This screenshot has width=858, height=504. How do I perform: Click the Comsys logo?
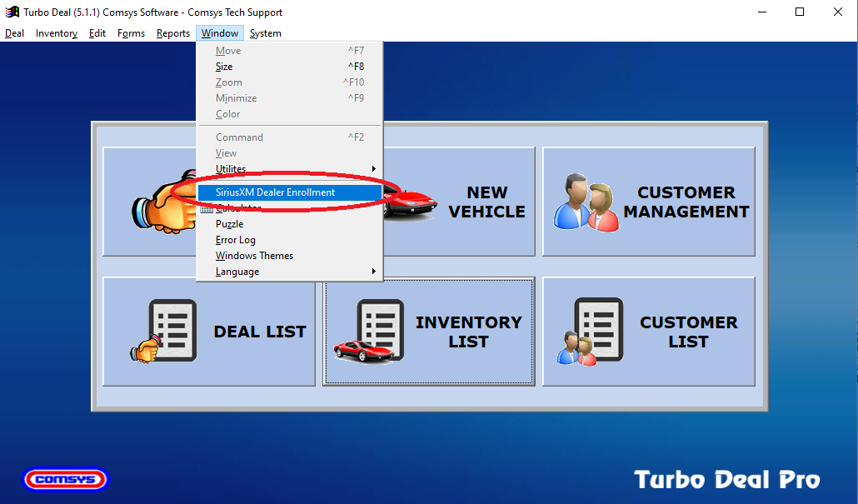[x=66, y=479]
